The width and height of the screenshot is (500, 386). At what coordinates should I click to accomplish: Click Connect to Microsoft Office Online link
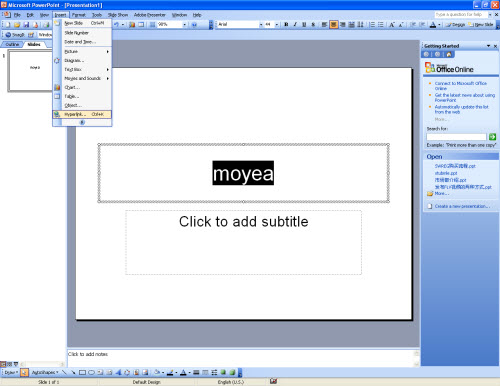(461, 86)
